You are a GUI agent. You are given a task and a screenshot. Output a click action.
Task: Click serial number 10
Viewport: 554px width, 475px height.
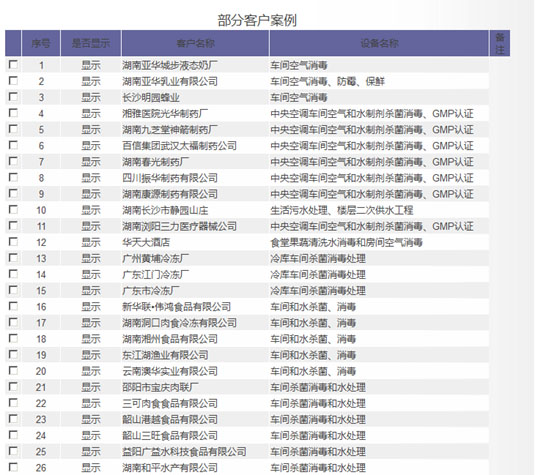coord(41,210)
